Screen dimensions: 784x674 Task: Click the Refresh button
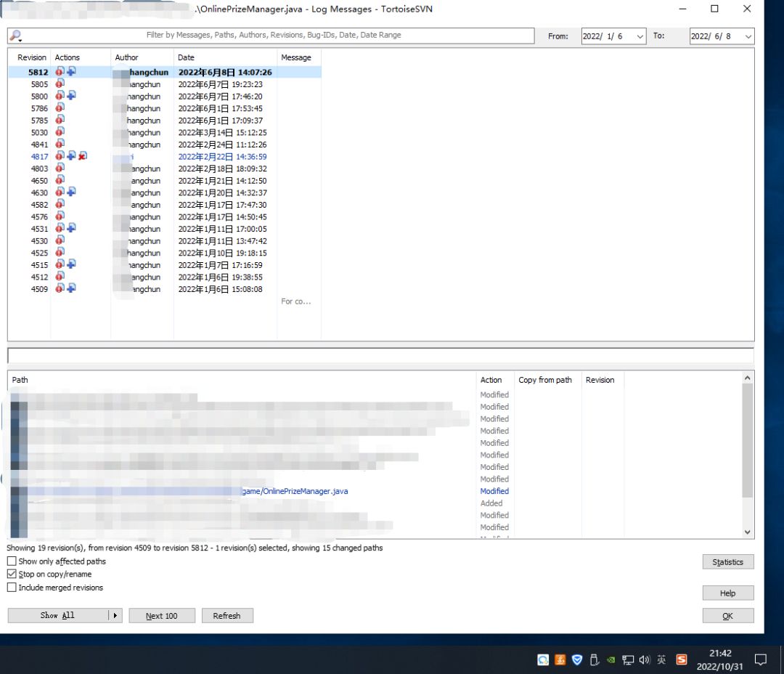coord(227,615)
